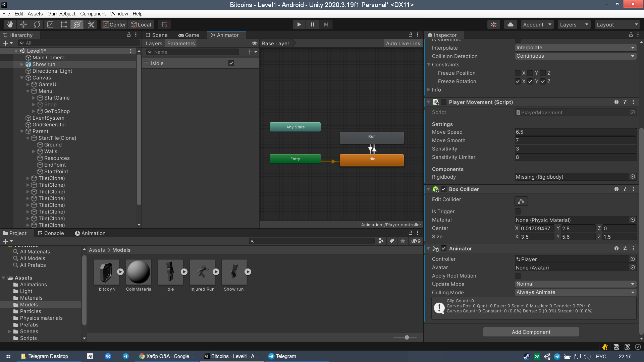Screen dimensions: 644x362
Task: Toggle Local rotation button
Action: [141, 24]
